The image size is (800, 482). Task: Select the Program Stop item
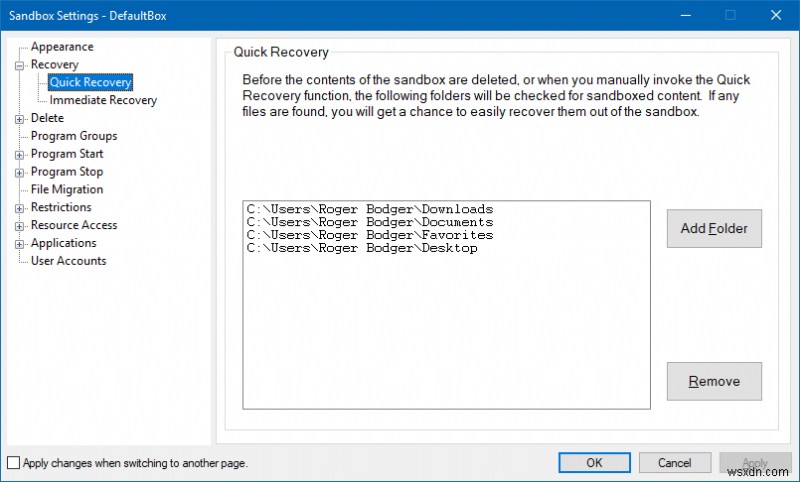[x=67, y=171]
